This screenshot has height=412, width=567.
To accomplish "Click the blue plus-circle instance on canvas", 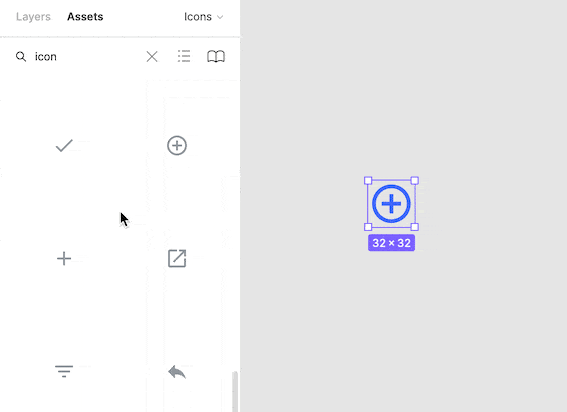I will (391, 204).
